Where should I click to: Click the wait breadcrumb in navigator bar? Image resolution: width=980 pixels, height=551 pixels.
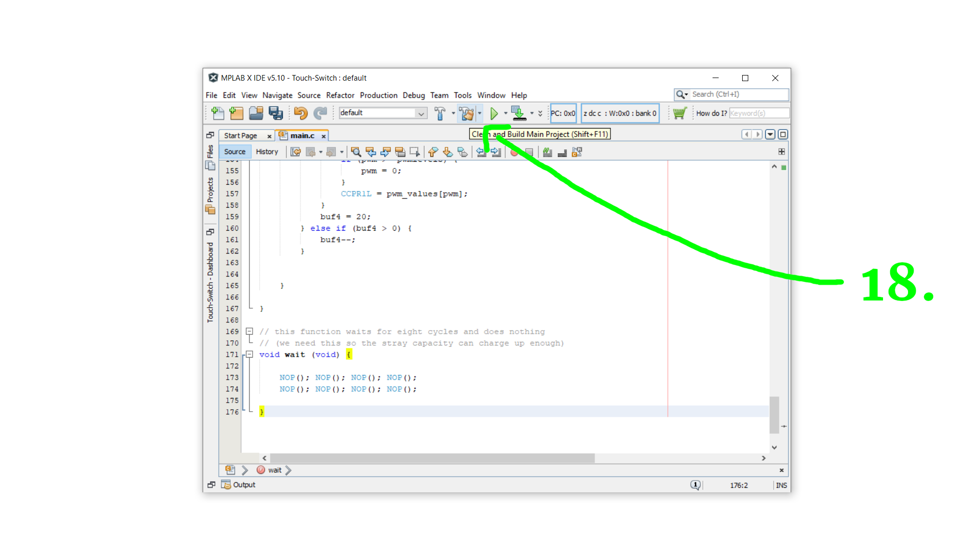[x=275, y=470]
